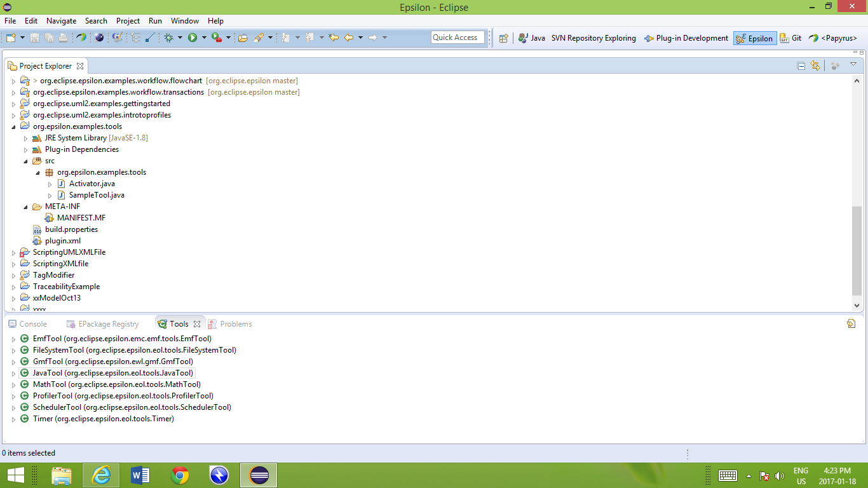Collapse the META-INF folder
Screen dimensions: 868x488
[x=26, y=207]
